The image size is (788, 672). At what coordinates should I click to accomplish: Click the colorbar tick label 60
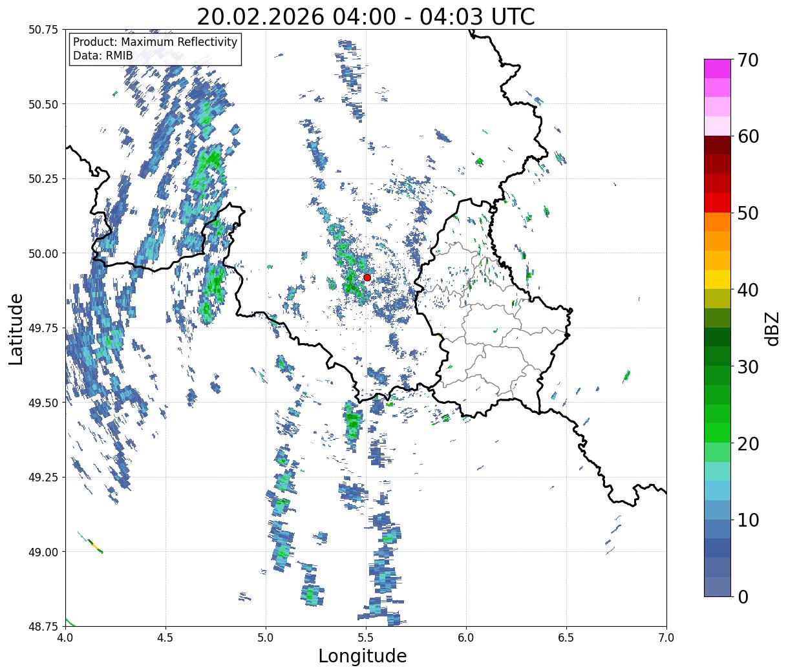coord(748,136)
